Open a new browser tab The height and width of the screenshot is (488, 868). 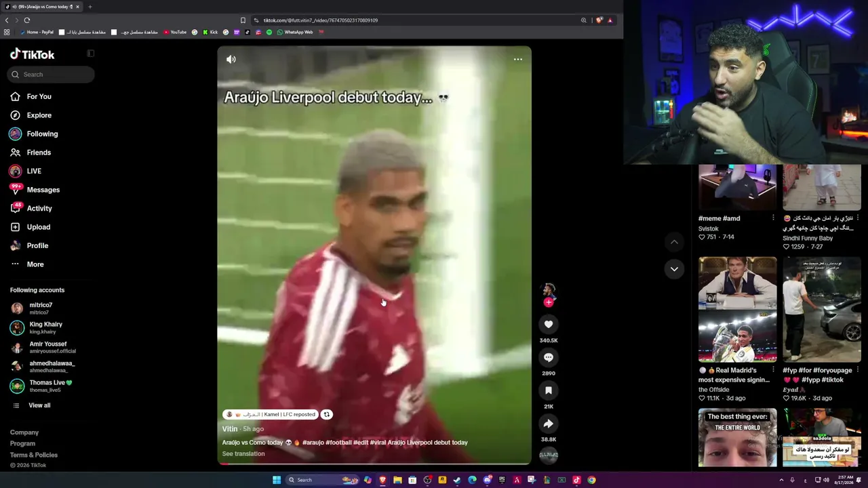pyautogui.click(x=90, y=7)
